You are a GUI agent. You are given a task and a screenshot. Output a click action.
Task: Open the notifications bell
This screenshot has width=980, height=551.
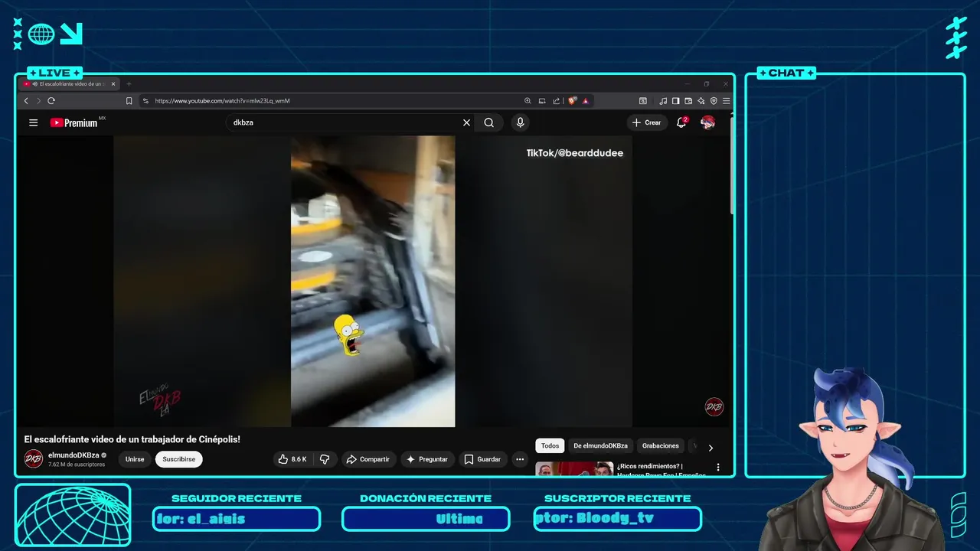(681, 122)
